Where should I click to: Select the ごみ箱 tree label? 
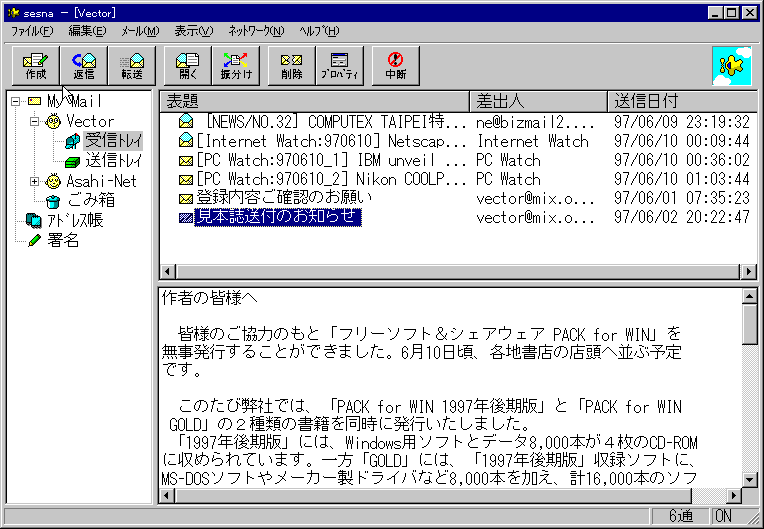[x=92, y=201]
